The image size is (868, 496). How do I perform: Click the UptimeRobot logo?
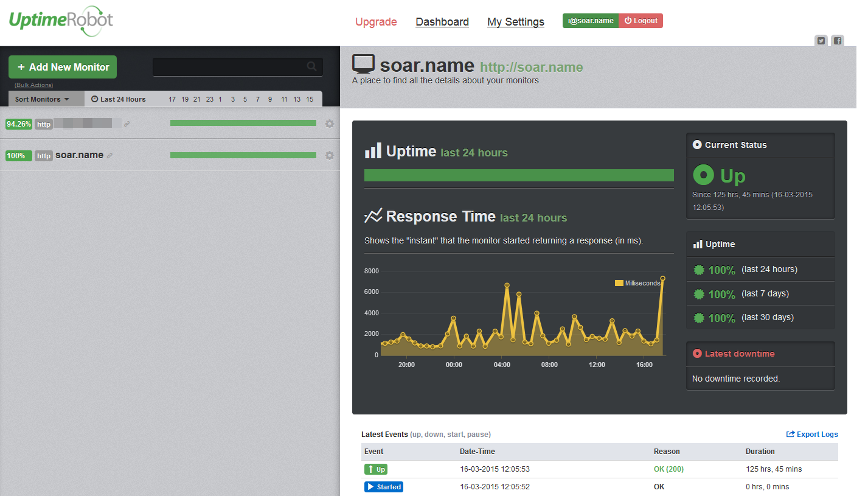[x=61, y=20]
